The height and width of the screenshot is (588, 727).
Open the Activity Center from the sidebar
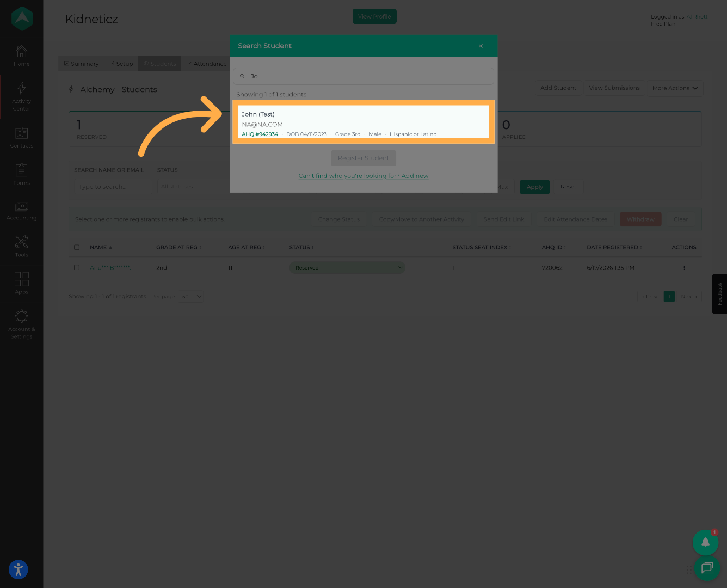(22, 96)
